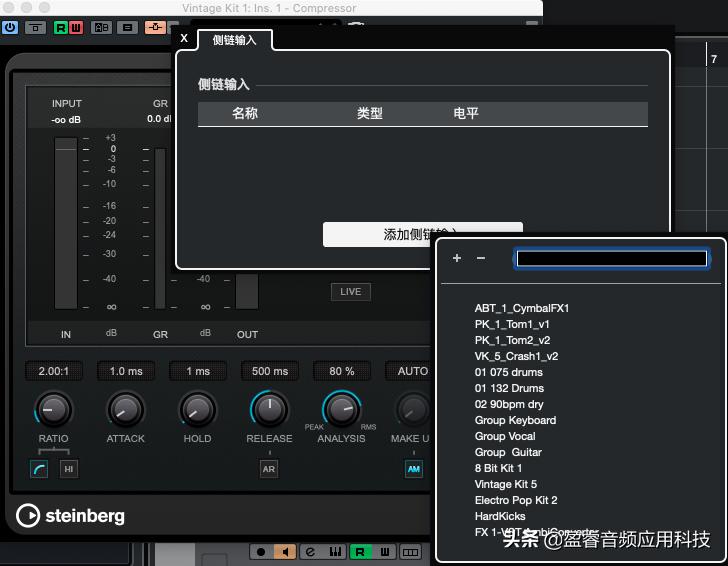
Task: Select PK_1_Tom1_v1 from the list
Action: (512, 324)
